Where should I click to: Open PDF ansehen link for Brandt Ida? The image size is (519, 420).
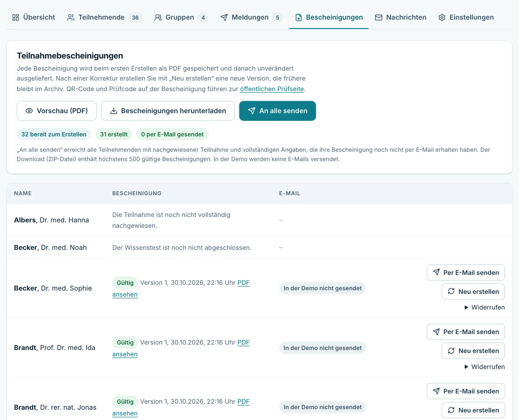tap(125, 354)
